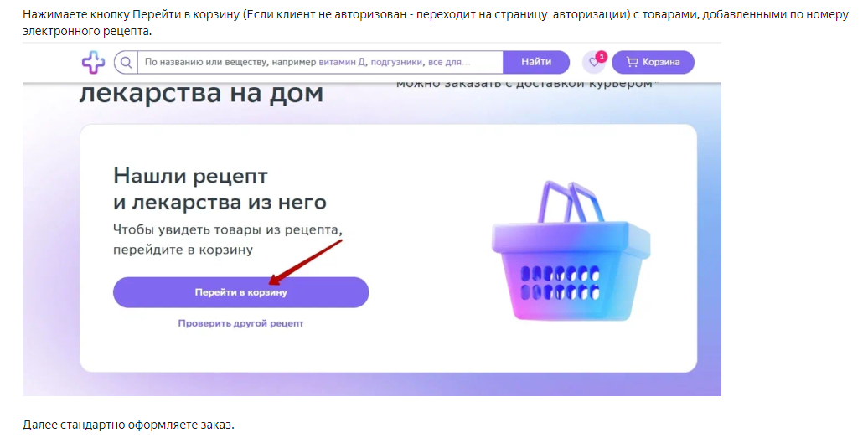Click the Найти search button

pos(536,62)
